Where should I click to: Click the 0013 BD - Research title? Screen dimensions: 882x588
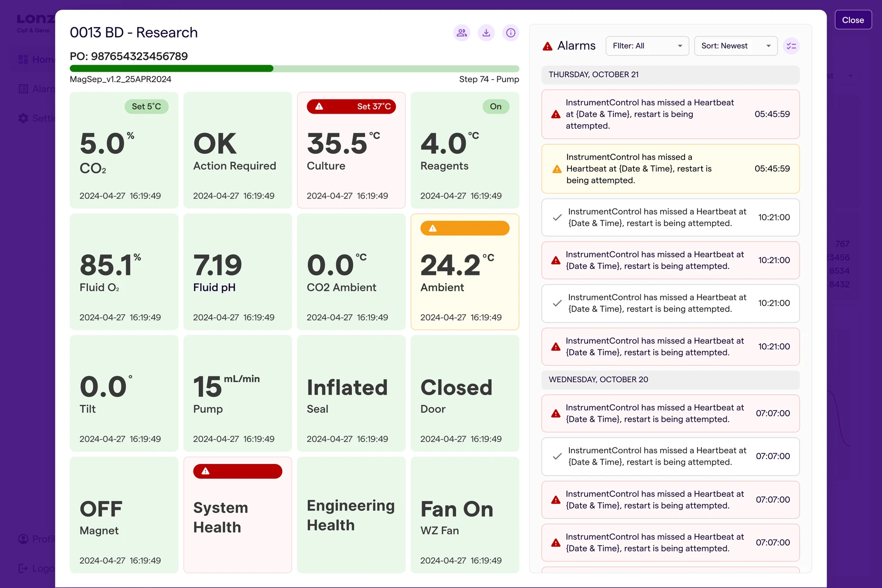click(x=134, y=32)
